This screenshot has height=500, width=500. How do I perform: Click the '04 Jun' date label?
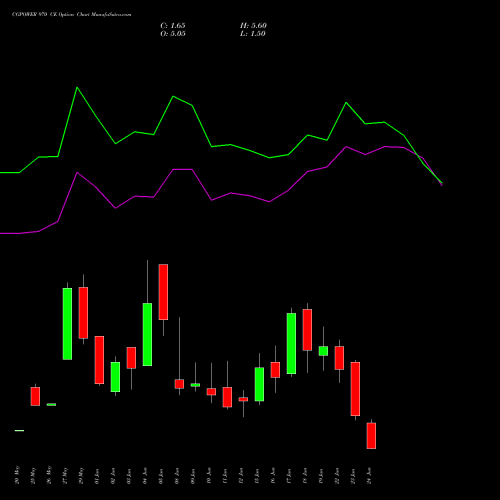[x=145, y=476]
